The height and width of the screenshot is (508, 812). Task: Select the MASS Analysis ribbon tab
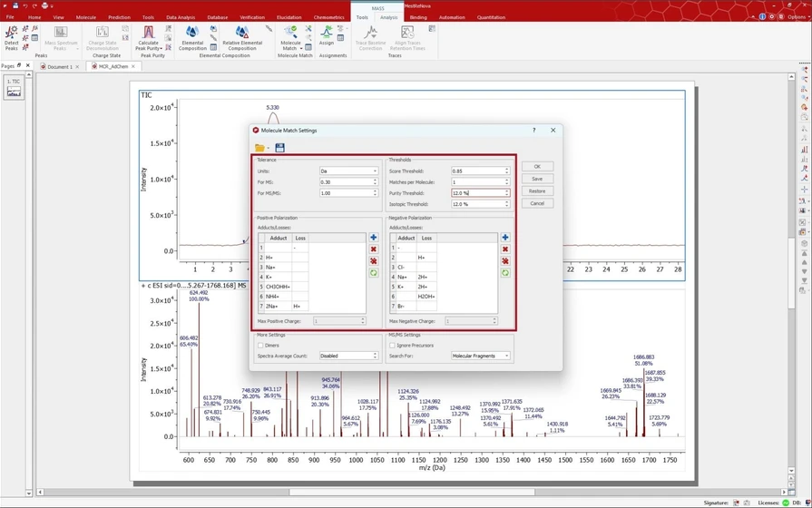click(x=388, y=17)
